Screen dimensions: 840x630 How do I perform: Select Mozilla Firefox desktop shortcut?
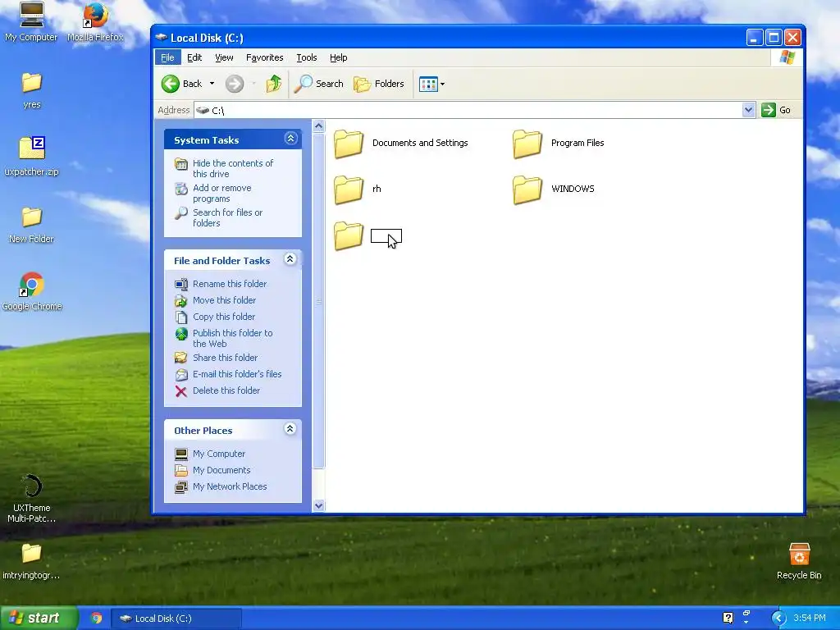tap(95, 22)
